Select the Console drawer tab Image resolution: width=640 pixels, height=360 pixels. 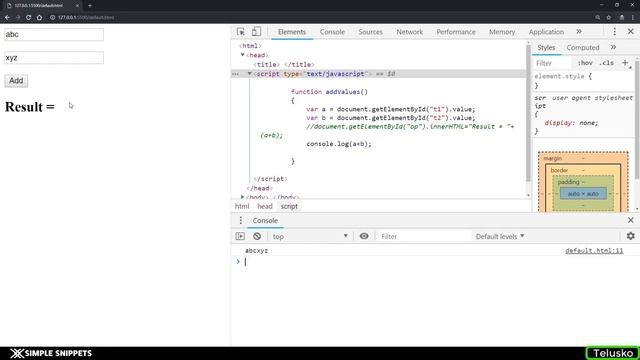(265, 220)
